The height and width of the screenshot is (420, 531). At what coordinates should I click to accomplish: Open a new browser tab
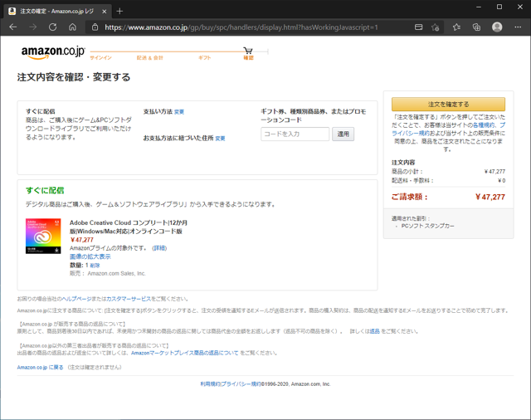(x=119, y=11)
